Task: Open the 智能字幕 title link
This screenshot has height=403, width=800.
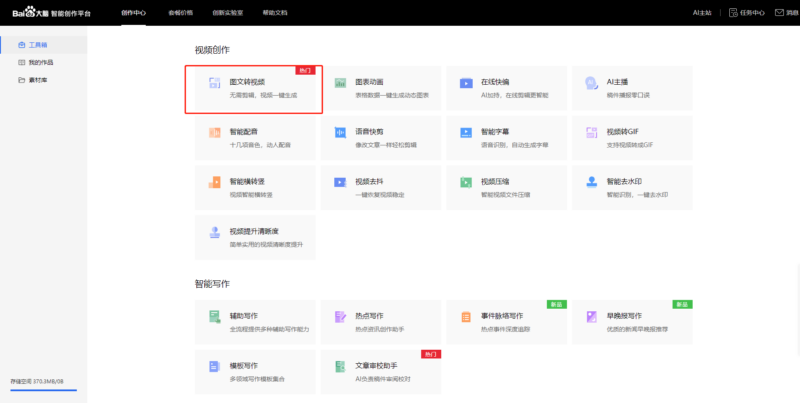Action: pos(495,132)
